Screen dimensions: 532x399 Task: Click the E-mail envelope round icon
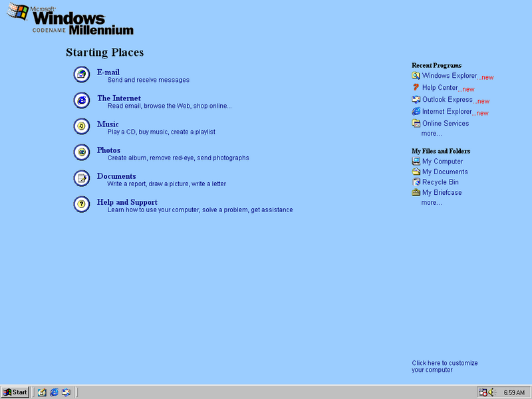point(82,74)
